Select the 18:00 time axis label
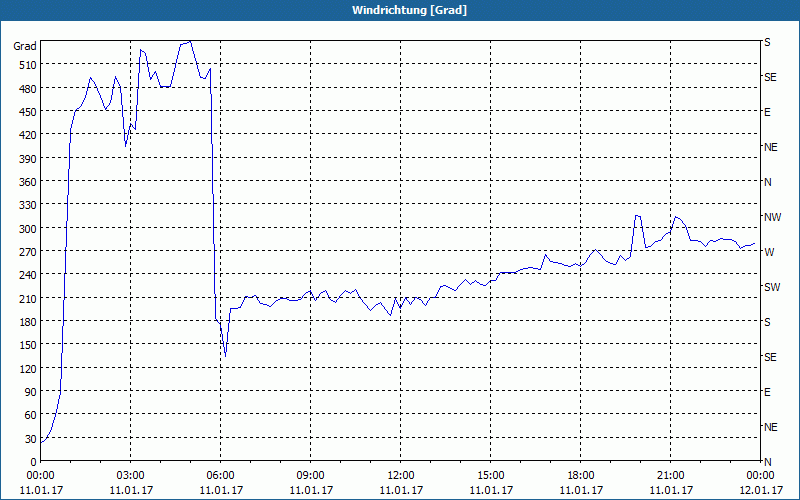This screenshot has height=500, width=800. tap(581, 476)
